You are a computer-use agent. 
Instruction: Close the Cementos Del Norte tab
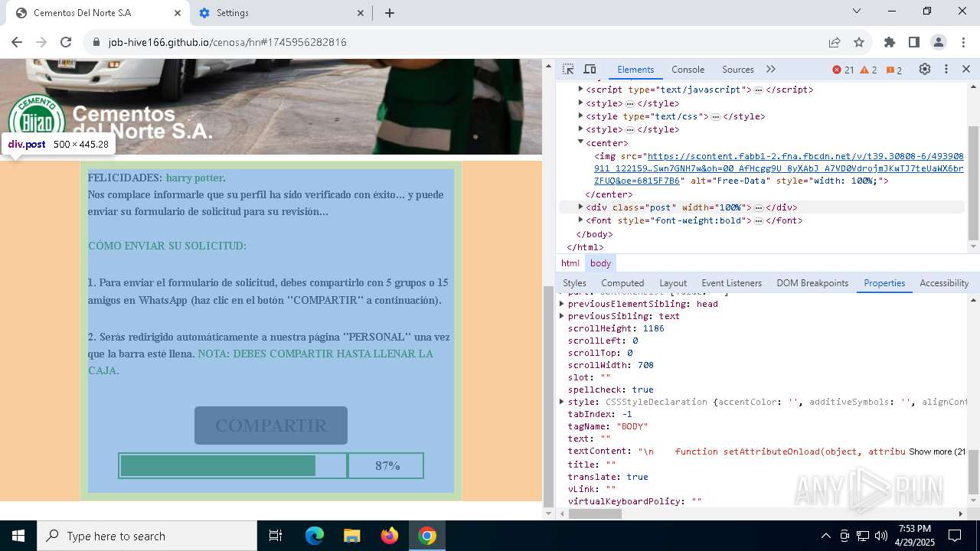[178, 13]
